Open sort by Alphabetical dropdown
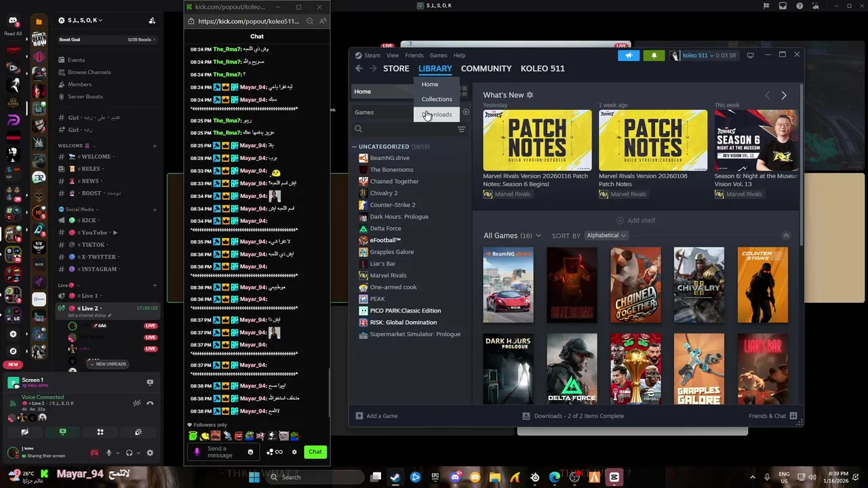 606,236
